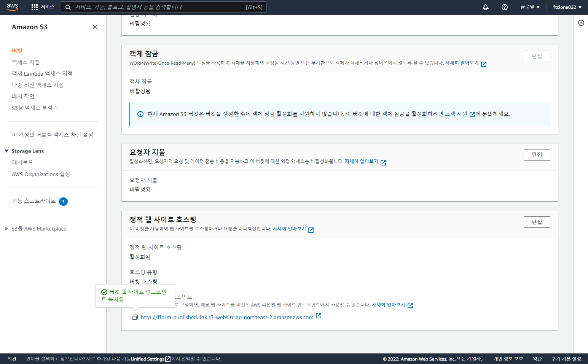Open 개인 정보 보호 footer link
Viewport: 588px width, 364px height.
point(508,359)
